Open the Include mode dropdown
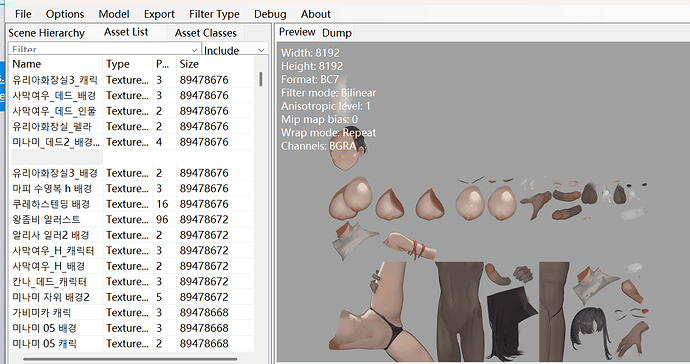The image size is (690, 364). 235,50
